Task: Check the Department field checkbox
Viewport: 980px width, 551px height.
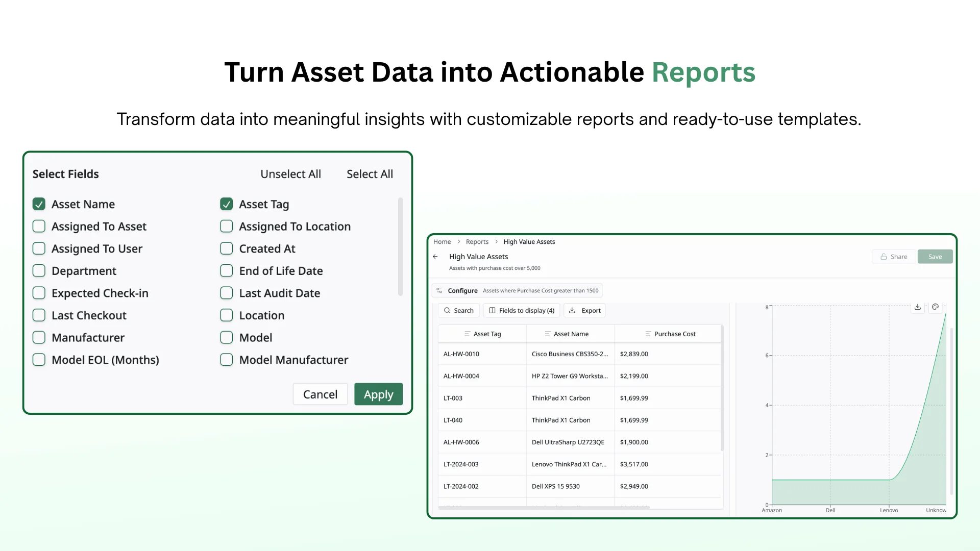Action: (39, 271)
